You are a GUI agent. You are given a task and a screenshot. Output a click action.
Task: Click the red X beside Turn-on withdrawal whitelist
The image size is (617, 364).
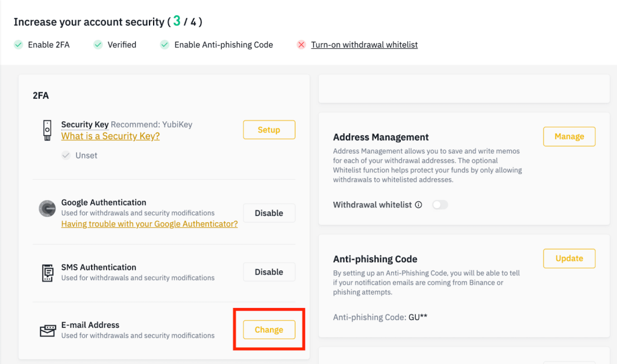301,45
